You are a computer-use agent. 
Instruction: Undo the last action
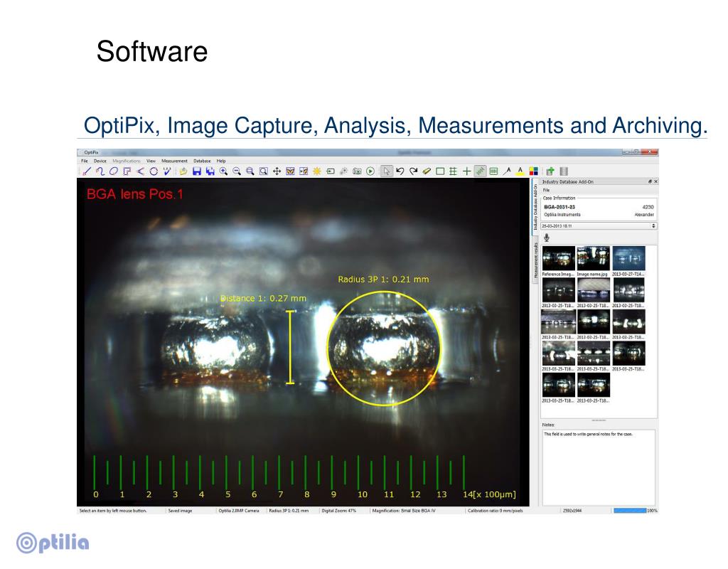point(400,171)
